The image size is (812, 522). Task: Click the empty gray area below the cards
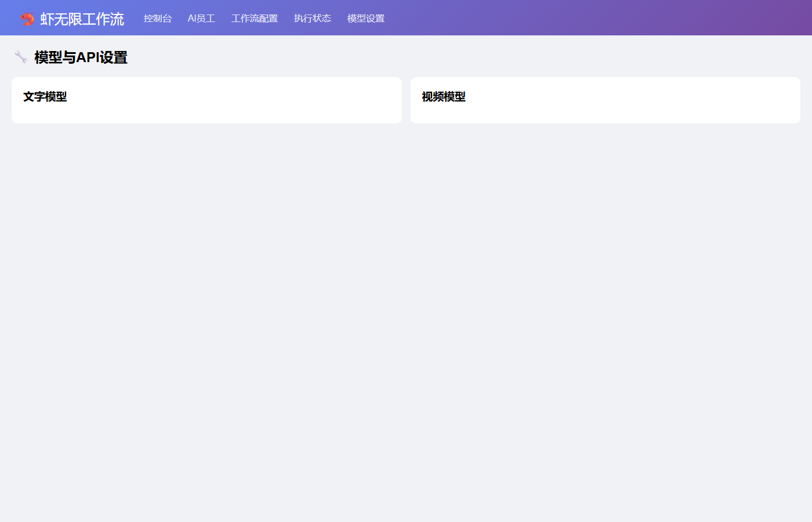[406, 319]
